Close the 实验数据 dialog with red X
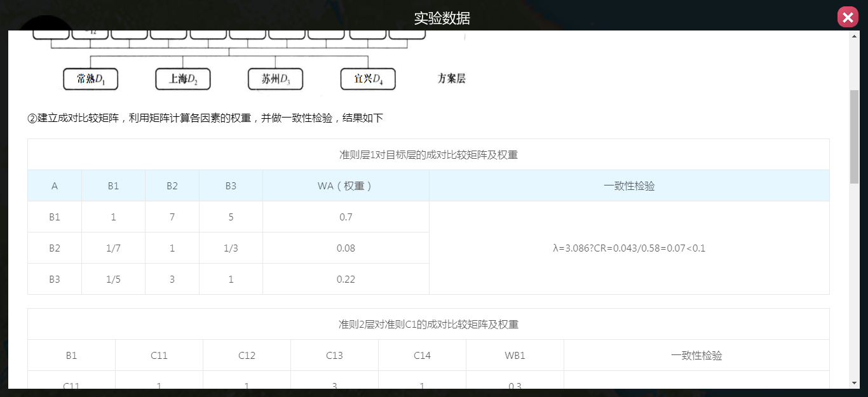The width and height of the screenshot is (868, 397). [848, 17]
